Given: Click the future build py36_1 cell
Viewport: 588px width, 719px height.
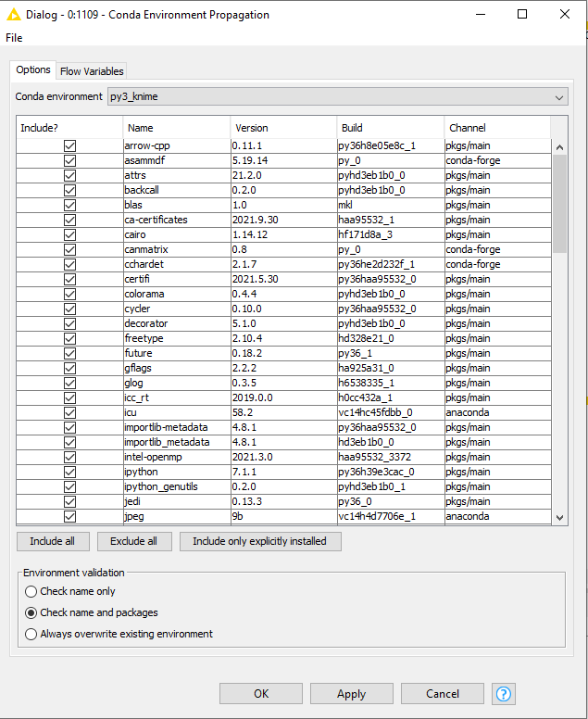Looking at the screenshot, I should 391,353.
